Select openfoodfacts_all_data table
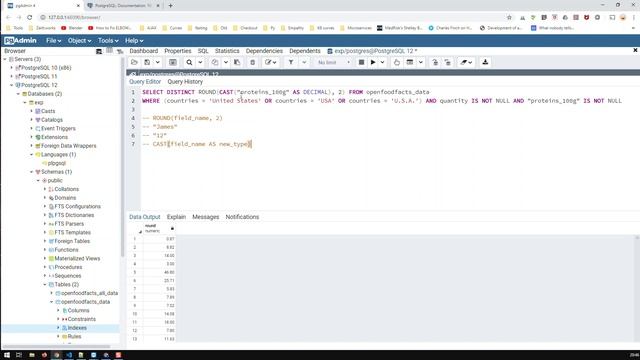640x360 pixels. tap(89, 293)
